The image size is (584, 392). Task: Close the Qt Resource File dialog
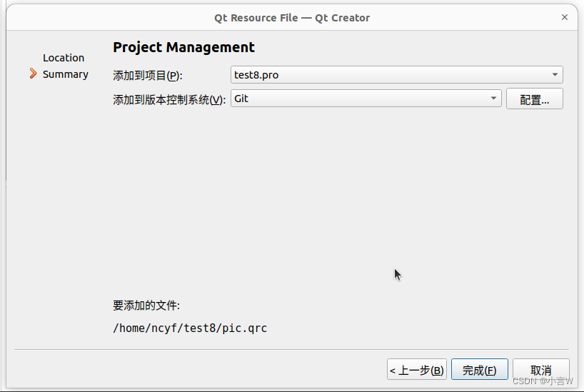pyautogui.click(x=565, y=17)
